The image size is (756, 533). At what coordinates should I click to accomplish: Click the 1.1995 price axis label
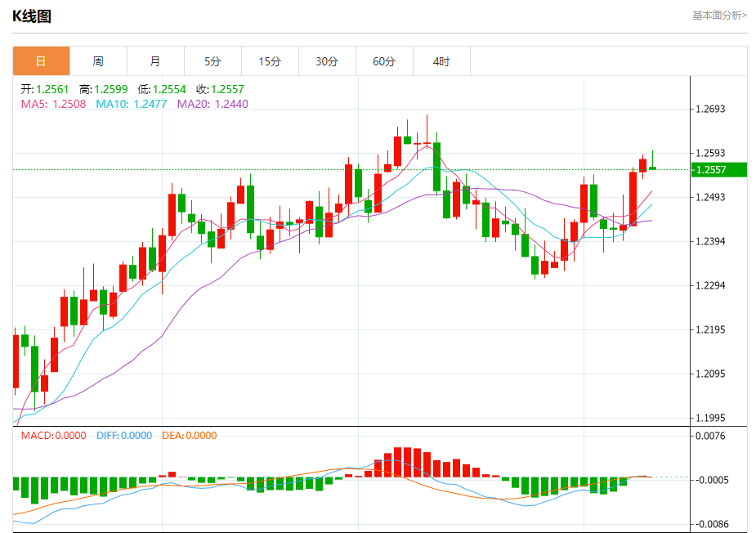click(710, 418)
